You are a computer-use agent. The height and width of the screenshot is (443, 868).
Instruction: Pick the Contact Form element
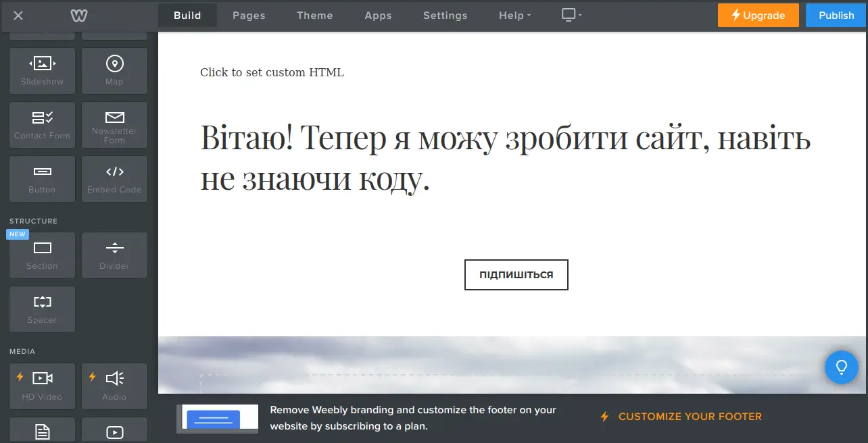(x=42, y=125)
